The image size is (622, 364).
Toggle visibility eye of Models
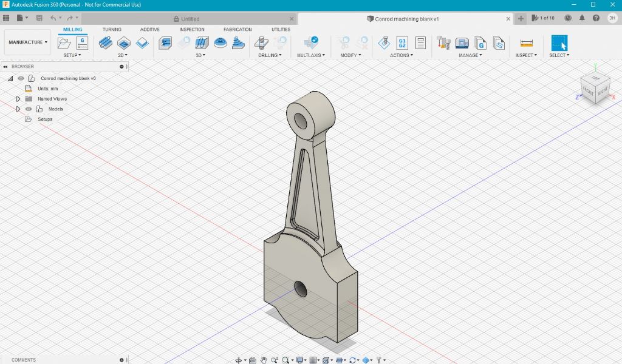click(29, 109)
